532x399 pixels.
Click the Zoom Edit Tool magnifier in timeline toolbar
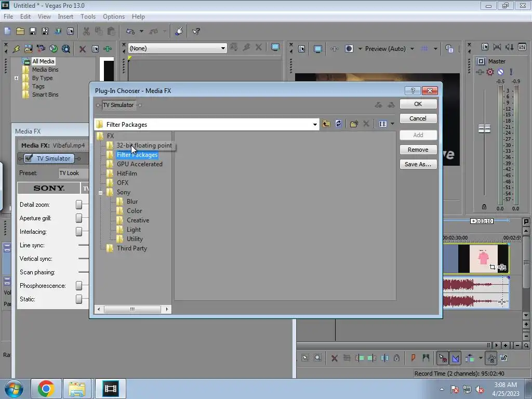click(317, 357)
